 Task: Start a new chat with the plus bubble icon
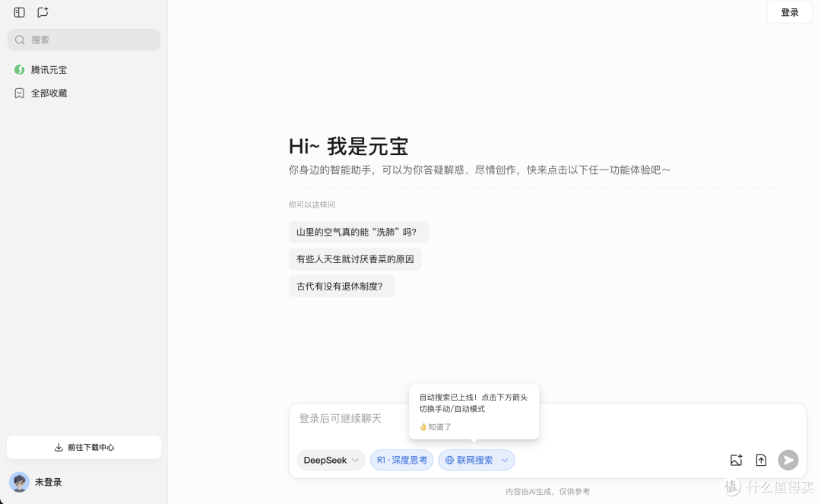(43, 12)
